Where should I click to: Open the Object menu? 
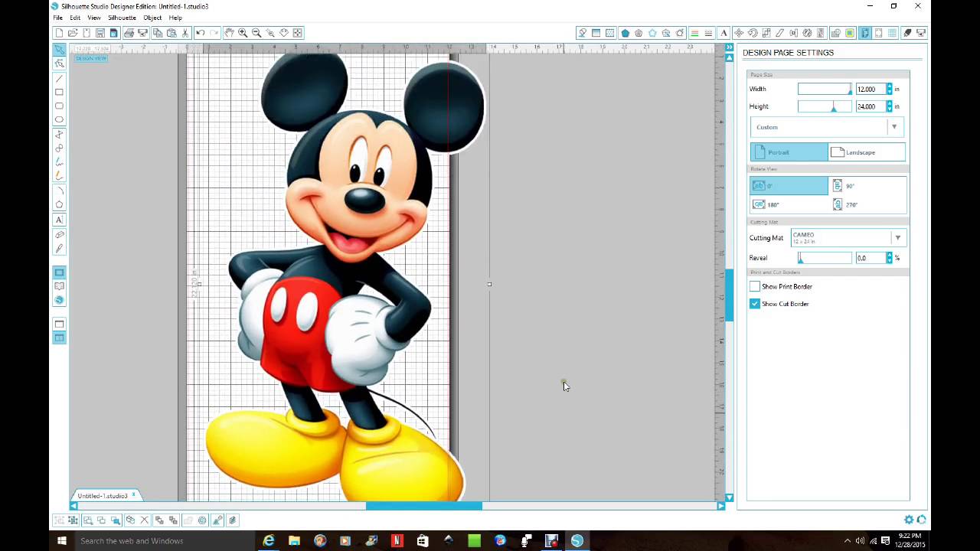152,18
